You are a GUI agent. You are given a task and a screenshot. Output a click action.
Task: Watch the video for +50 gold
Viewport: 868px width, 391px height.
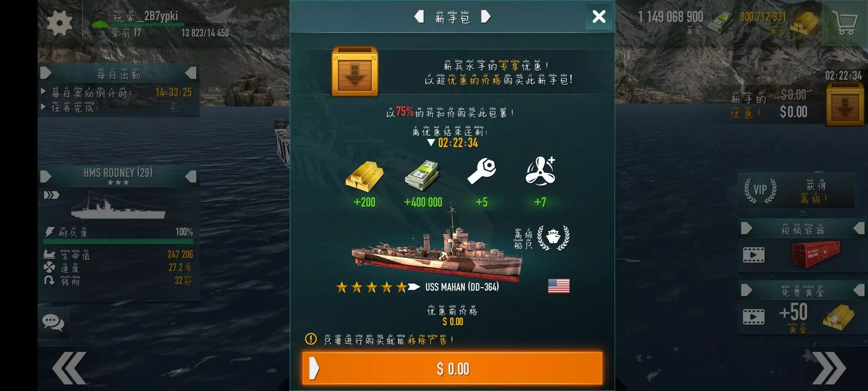pos(754,317)
